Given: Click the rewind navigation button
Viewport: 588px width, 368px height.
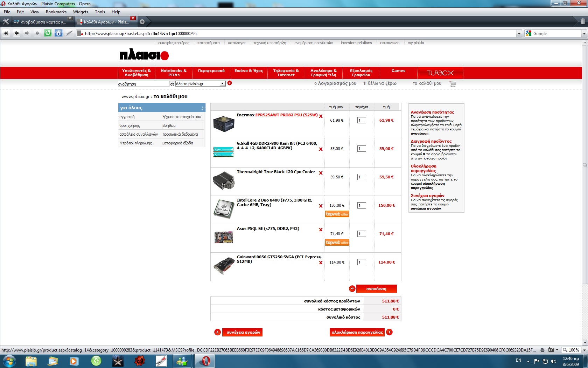Looking at the screenshot, I should click(6, 33).
